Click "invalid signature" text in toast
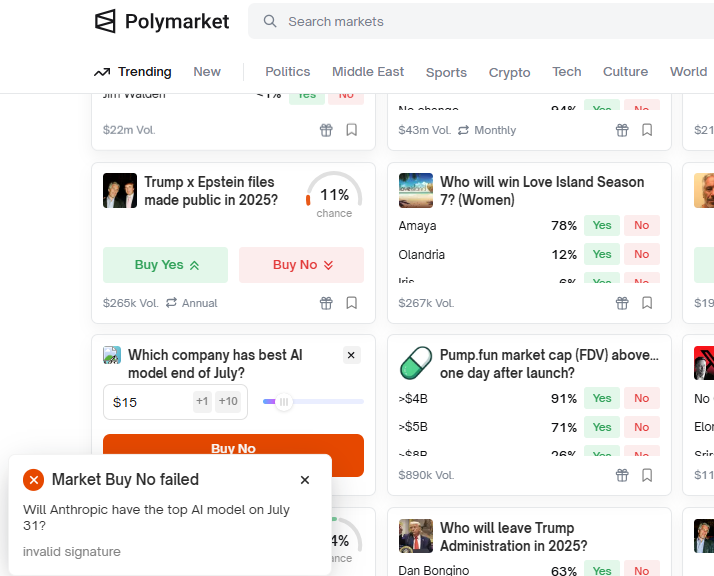Image resolution: width=714 pixels, height=576 pixels. [x=72, y=552]
